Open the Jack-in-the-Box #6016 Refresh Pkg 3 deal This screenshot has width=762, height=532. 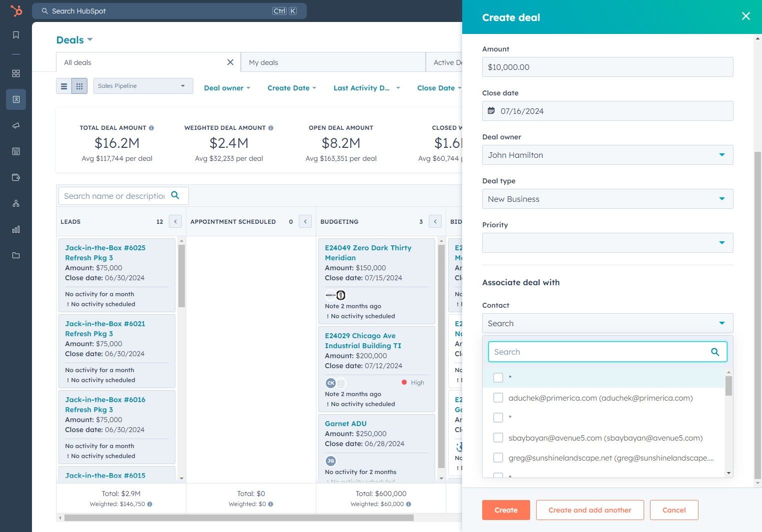click(x=105, y=405)
